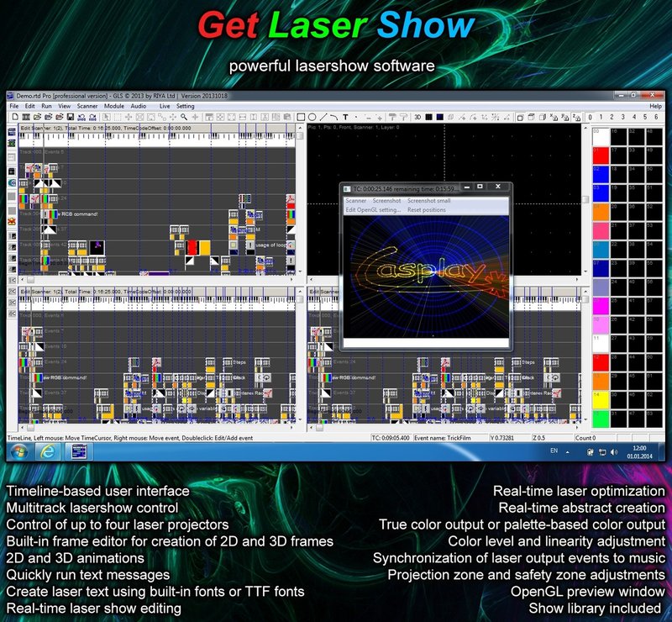
Task: Click the taskbar volume speaker icon
Action: pyautogui.click(x=614, y=451)
